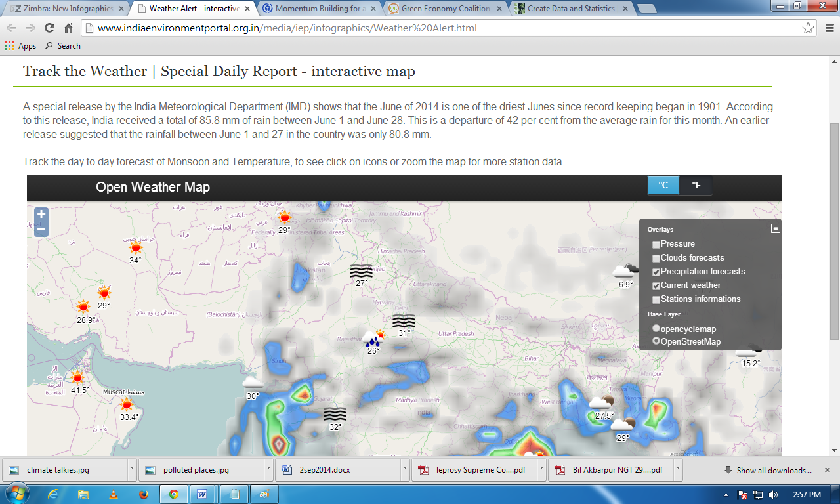Show hidden system tray icons arrow

[725, 495]
